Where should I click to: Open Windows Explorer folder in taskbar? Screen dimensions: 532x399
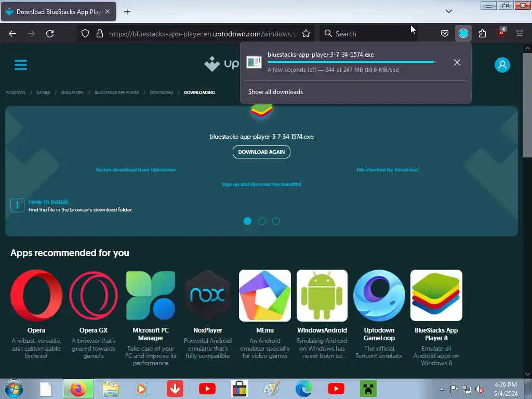pyautogui.click(x=111, y=389)
